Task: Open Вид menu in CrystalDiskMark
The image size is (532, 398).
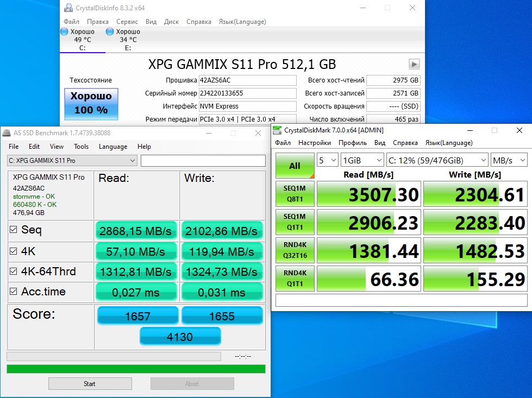Action: [x=380, y=143]
